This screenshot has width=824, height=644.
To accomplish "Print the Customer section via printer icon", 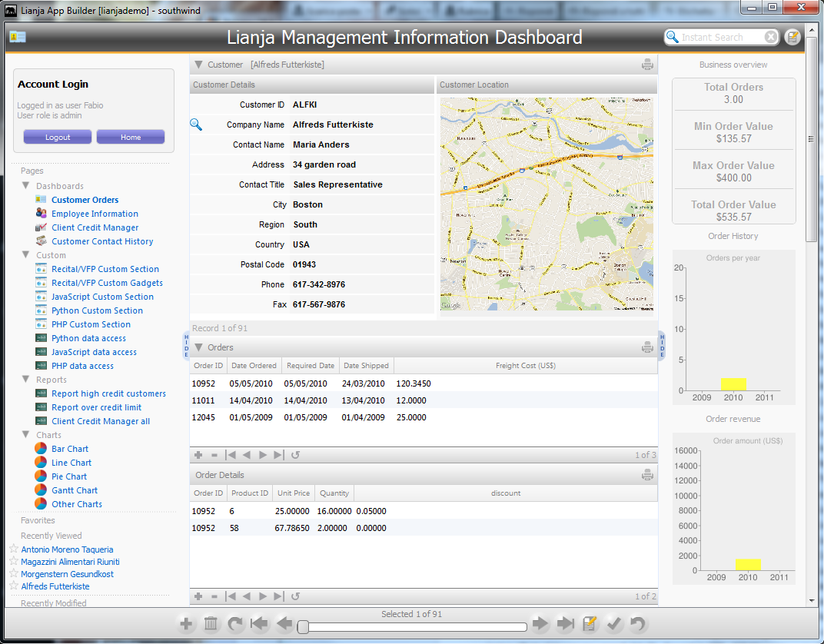I will (x=647, y=65).
